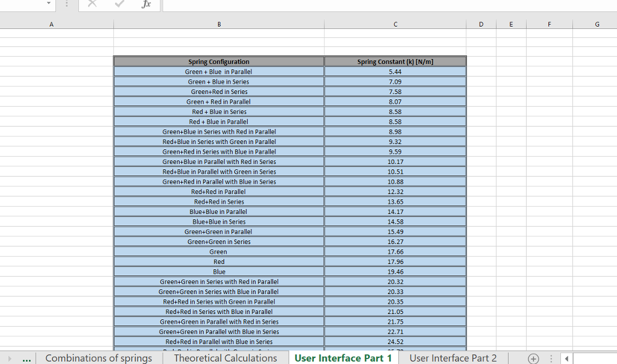Screen dimensions: 617x364
Task: Select cell Green + Blue in Series
Action: click(219, 81)
